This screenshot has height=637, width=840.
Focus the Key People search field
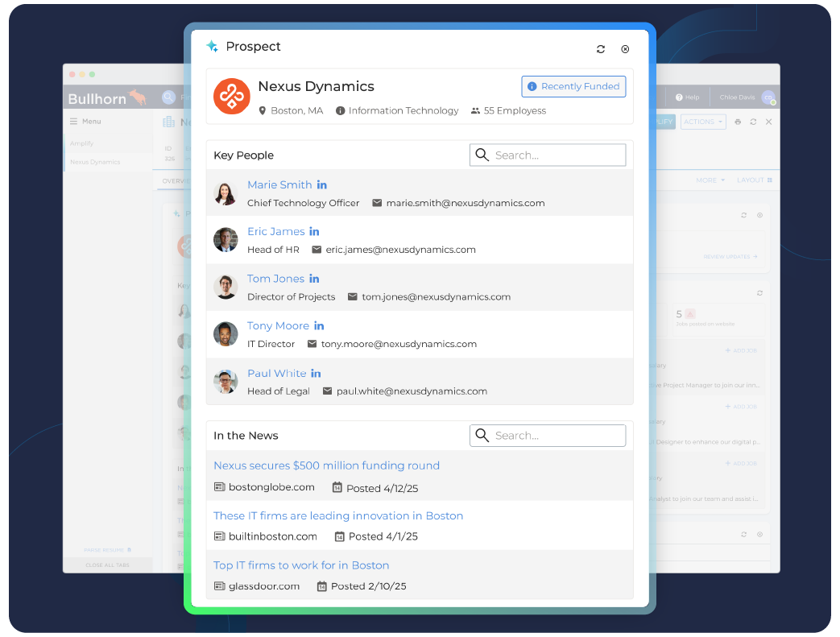point(548,155)
